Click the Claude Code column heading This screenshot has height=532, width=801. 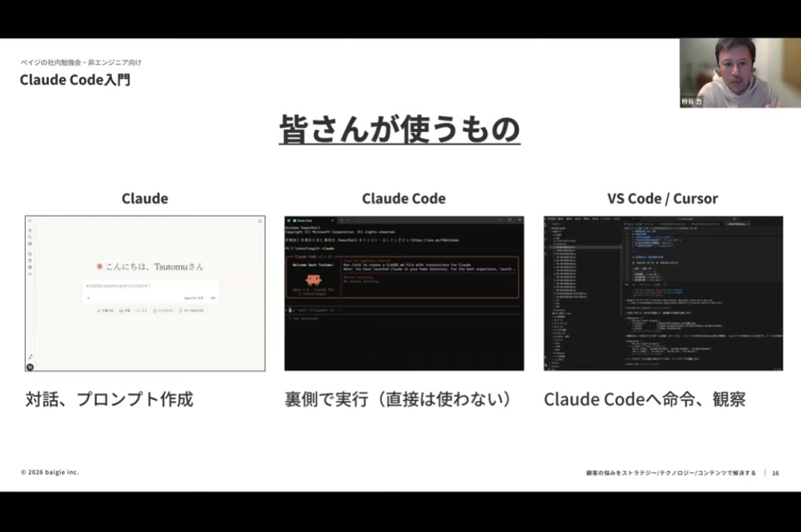(404, 198)
